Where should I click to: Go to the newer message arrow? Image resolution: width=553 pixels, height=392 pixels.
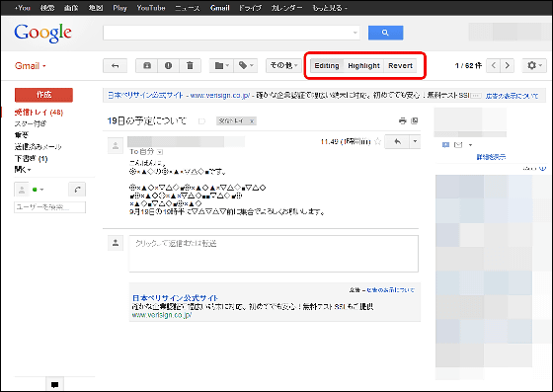(x=494, y=65)
